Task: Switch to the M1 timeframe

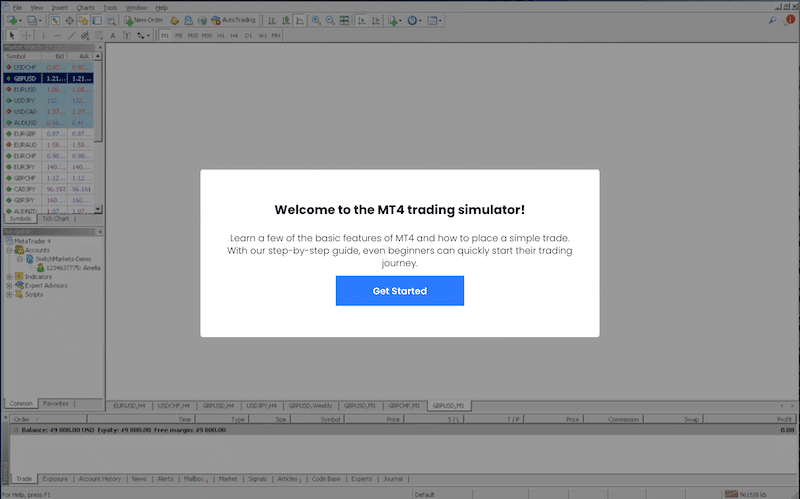Action: point(165,35)
